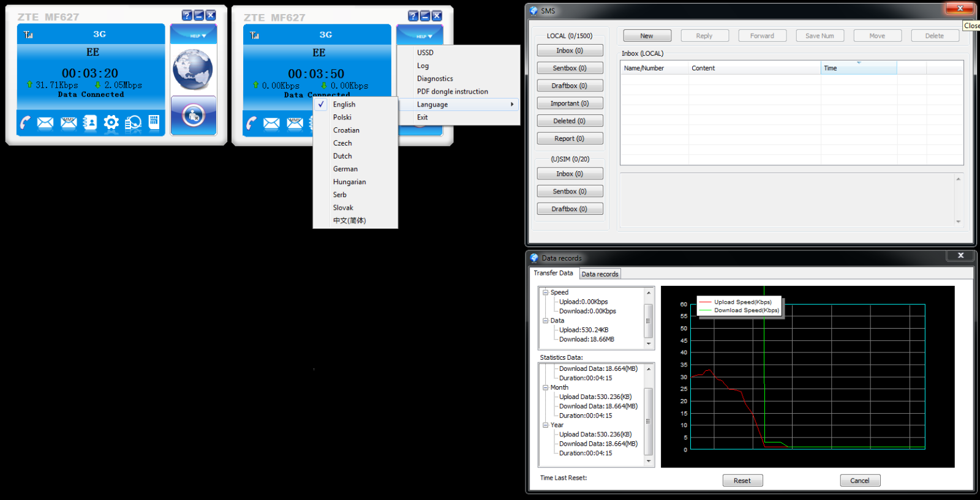Switch to the Data records tab
980x500 pixels.
600,274
